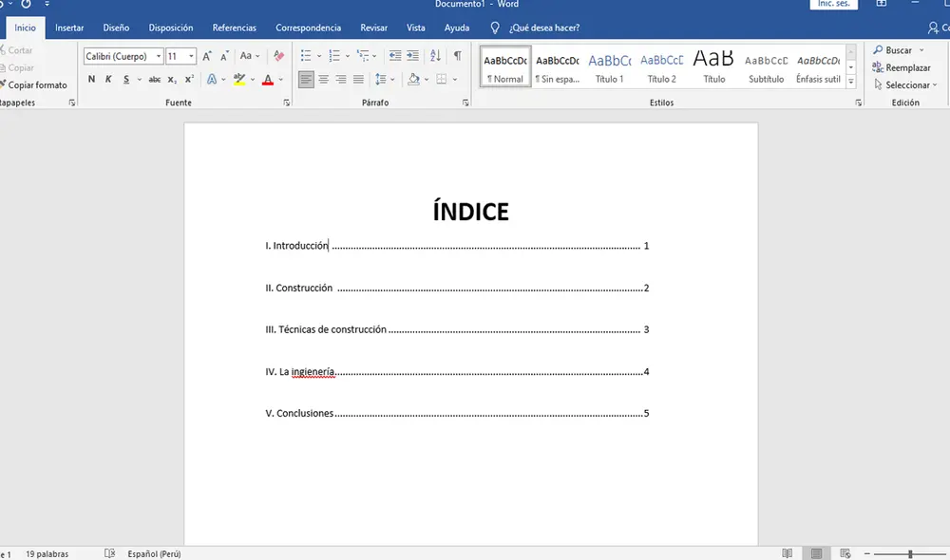Toggle italic with the K button
This screenshot has width=950, height=560.
click(109, 80)
